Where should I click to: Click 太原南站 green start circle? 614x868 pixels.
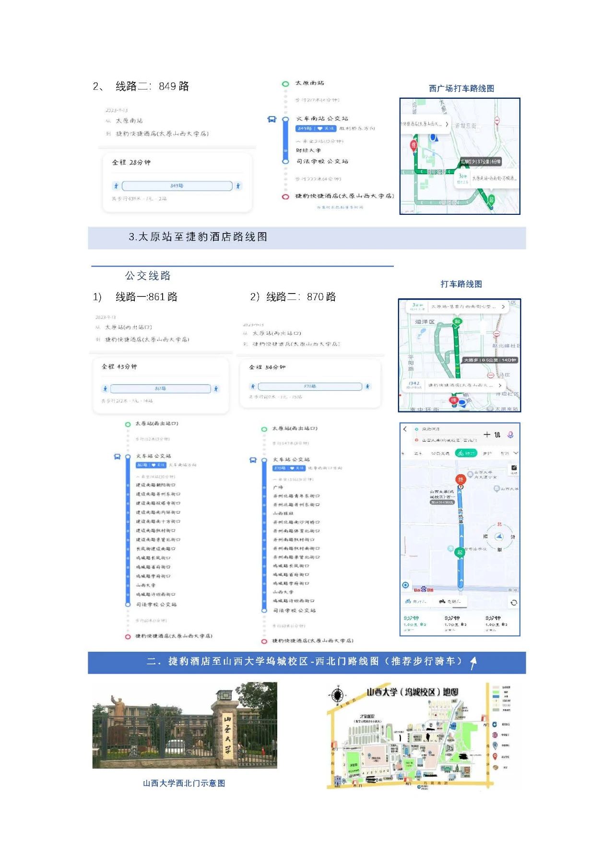tap(285, 83)
